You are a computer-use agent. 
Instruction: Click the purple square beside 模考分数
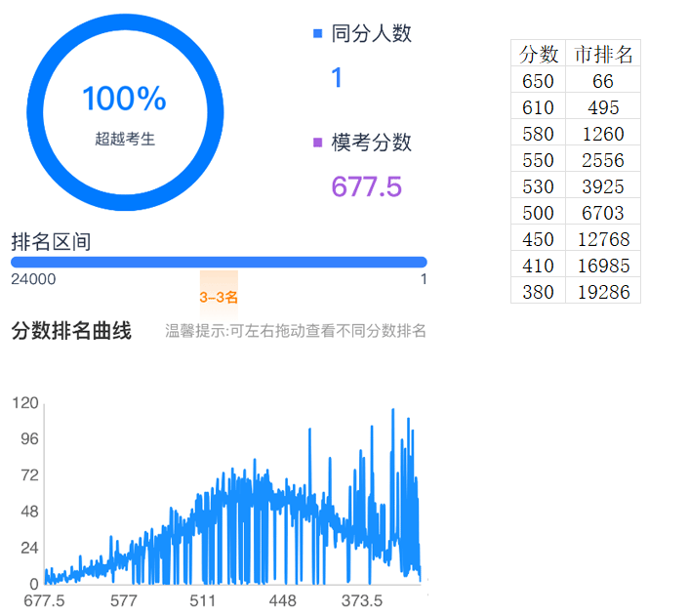click(x=317, y=144)
